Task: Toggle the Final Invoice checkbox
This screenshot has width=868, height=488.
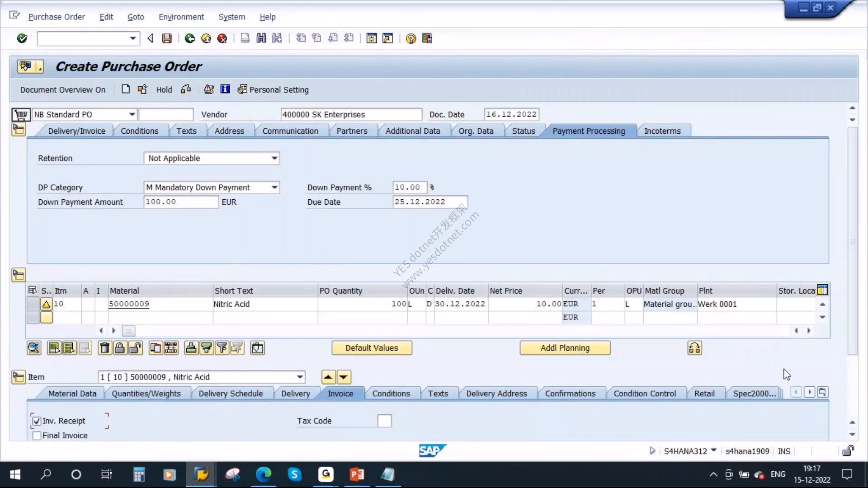Action: (37, 436)
